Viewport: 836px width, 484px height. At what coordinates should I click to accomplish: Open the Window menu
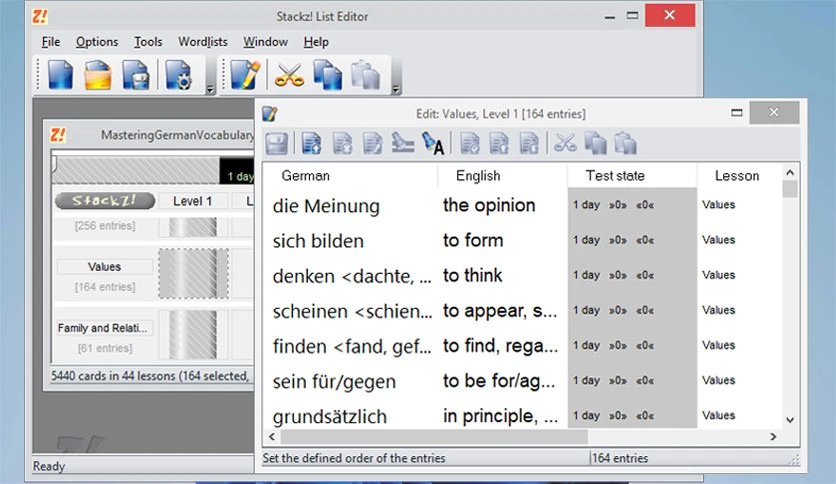[266, 42]
